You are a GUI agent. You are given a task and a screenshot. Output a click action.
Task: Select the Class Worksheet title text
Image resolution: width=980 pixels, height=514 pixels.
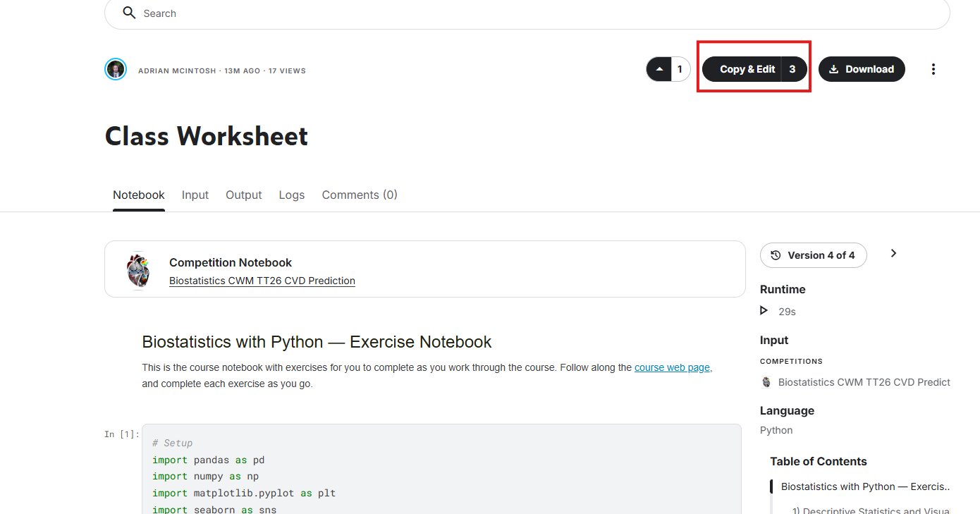pyautogui.click(x=207, y=136)
